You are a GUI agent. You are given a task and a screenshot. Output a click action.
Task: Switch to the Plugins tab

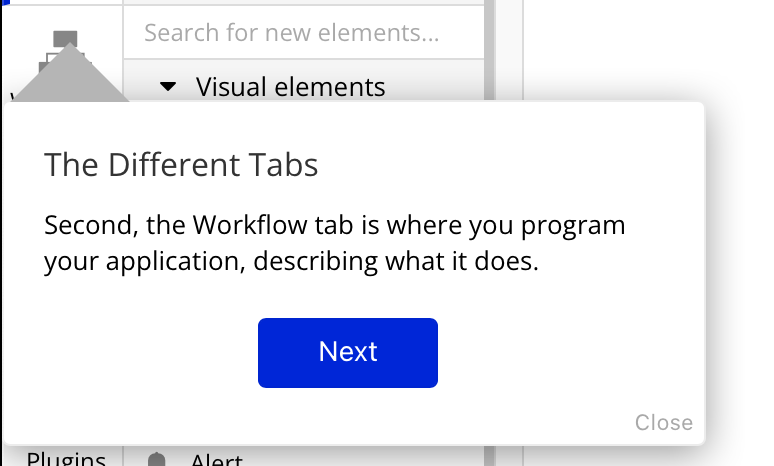(x=66, y=459)
